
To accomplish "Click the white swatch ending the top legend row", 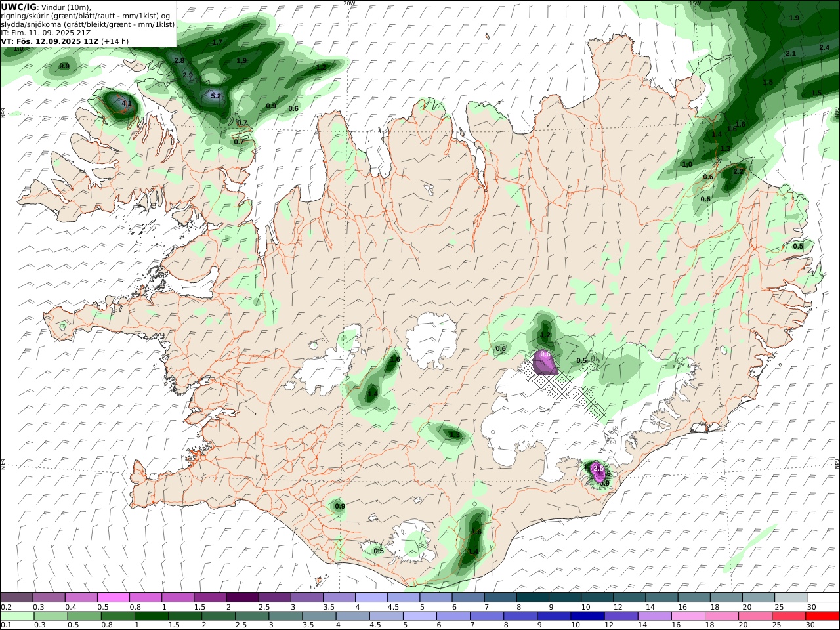I will click(823, 597).
